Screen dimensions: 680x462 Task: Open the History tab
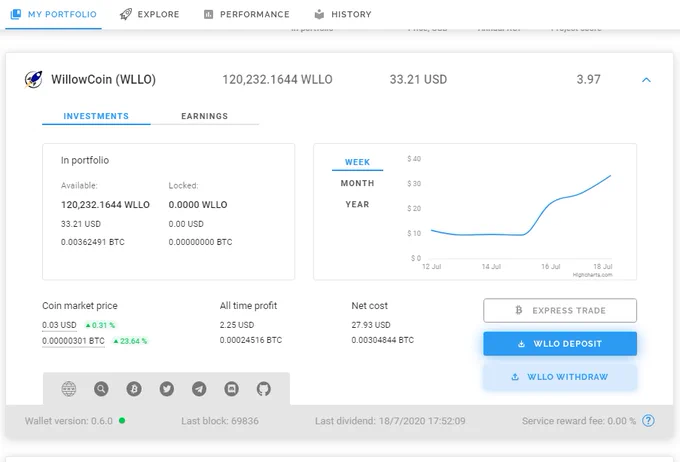(343, 14)
